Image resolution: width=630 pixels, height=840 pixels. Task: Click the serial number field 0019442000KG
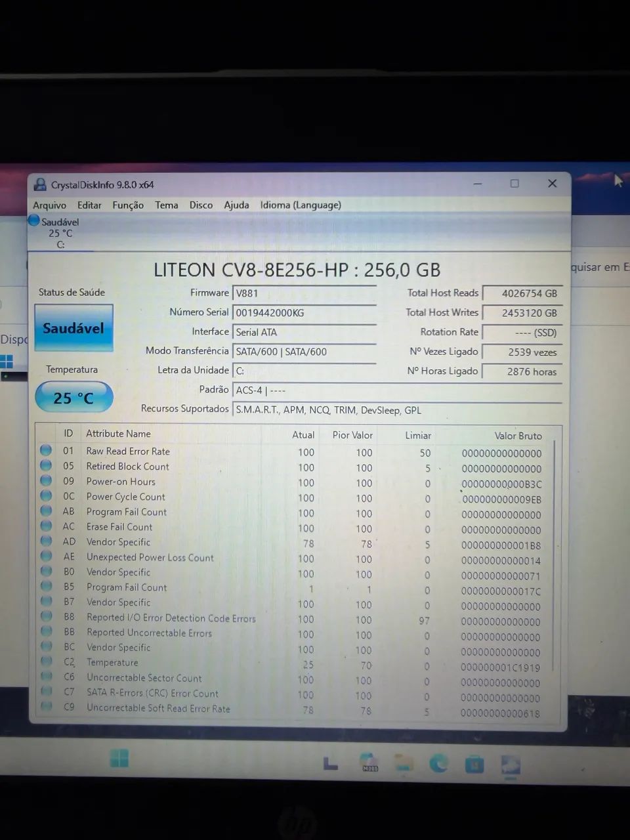[304, 313]
